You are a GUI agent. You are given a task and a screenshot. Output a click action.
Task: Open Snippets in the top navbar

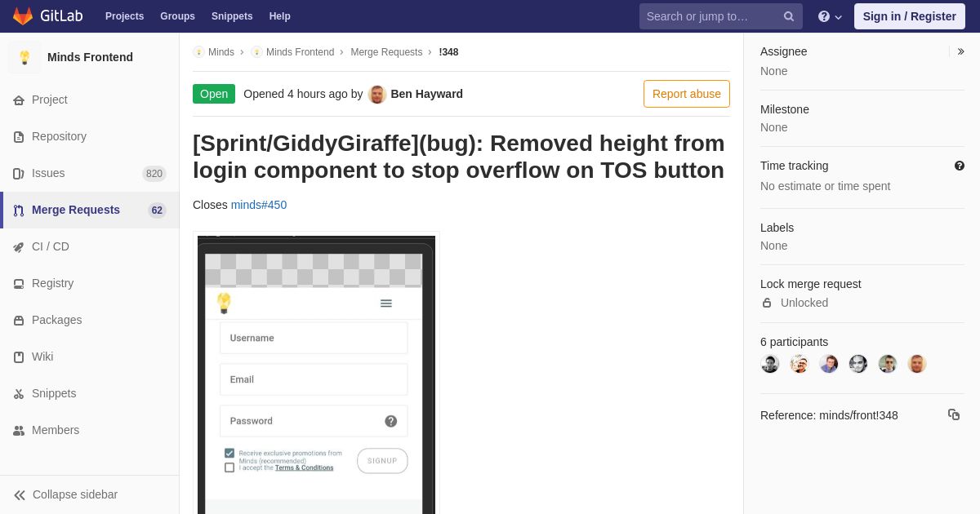232,16
